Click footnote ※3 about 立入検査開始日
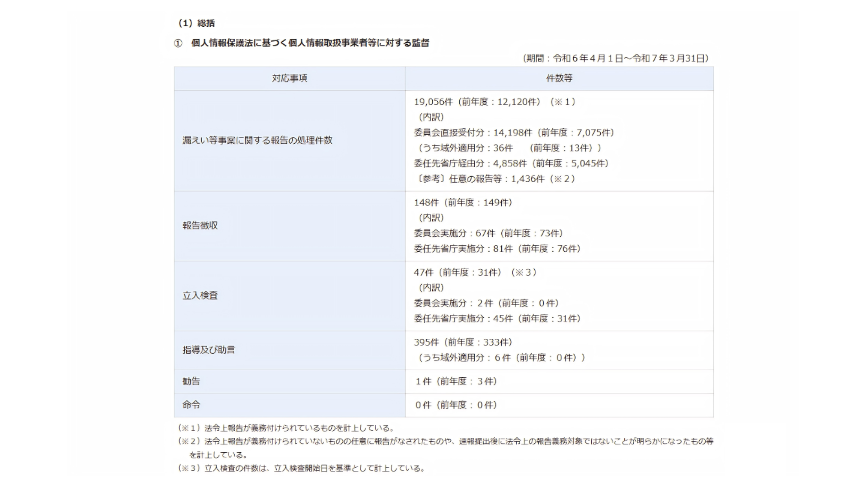The height and width of the screenshot is (488, 868). (x=302, y=469)
